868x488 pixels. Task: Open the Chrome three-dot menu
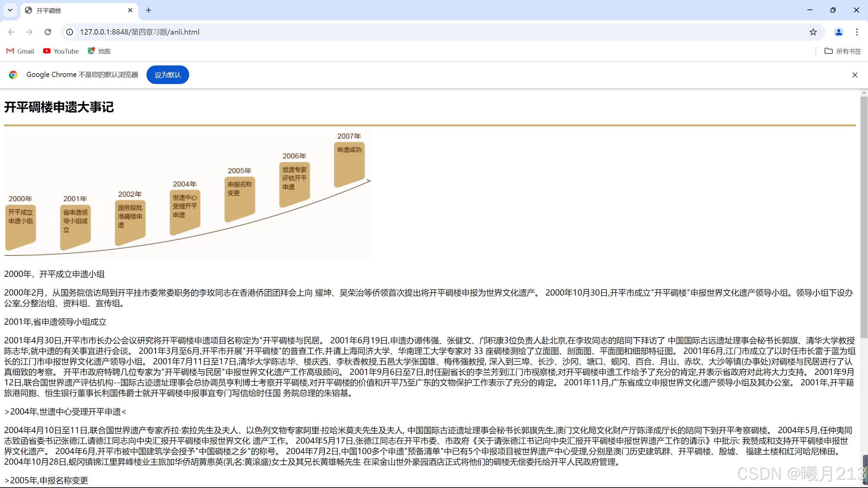click(x=857, y=32)
